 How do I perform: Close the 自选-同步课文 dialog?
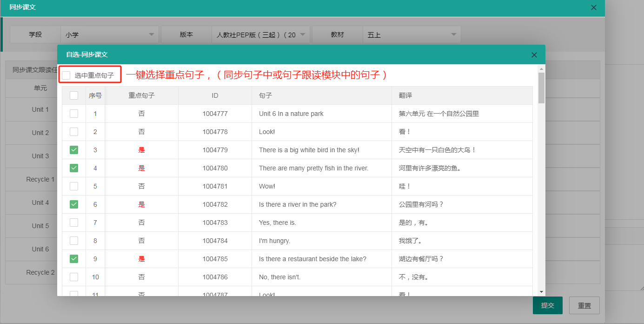click(x=534, y=55)
